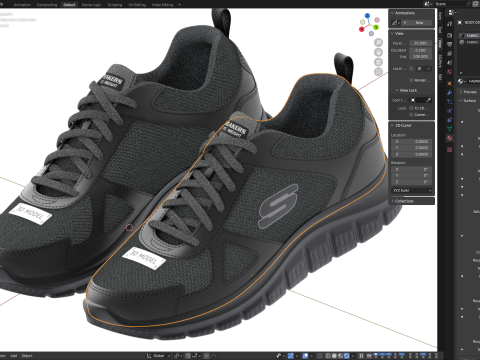Click the red X axis on navigation gizmo
480x360 pixels.
click(361, 29)
